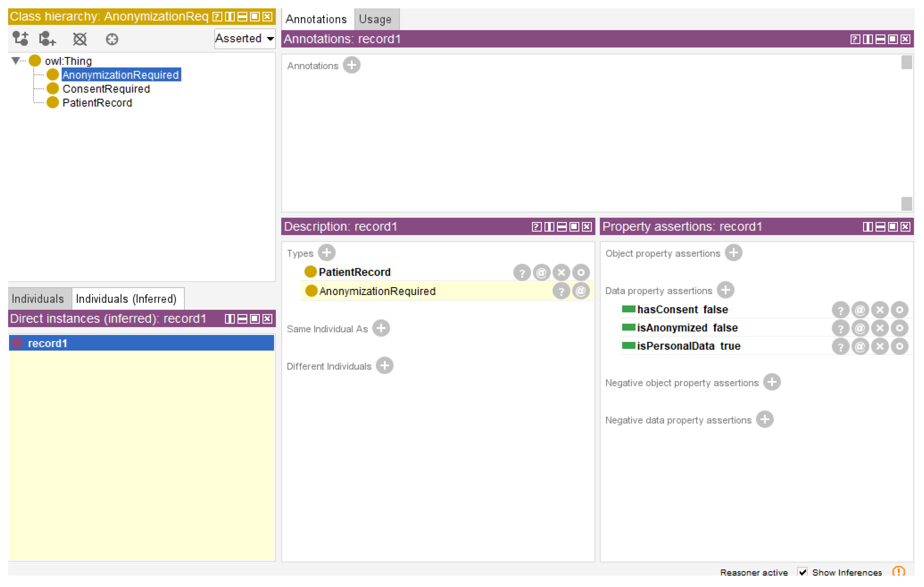Screen dimensions: 924x587
Task: Add a new annotation to record1
Action: [x=352, y=65]
